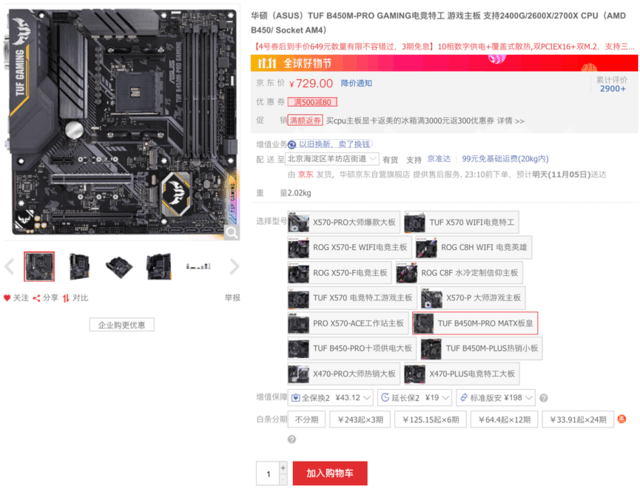
Task: Select ¥125.15起×6期 installment option
Action: tap(430, 419)
